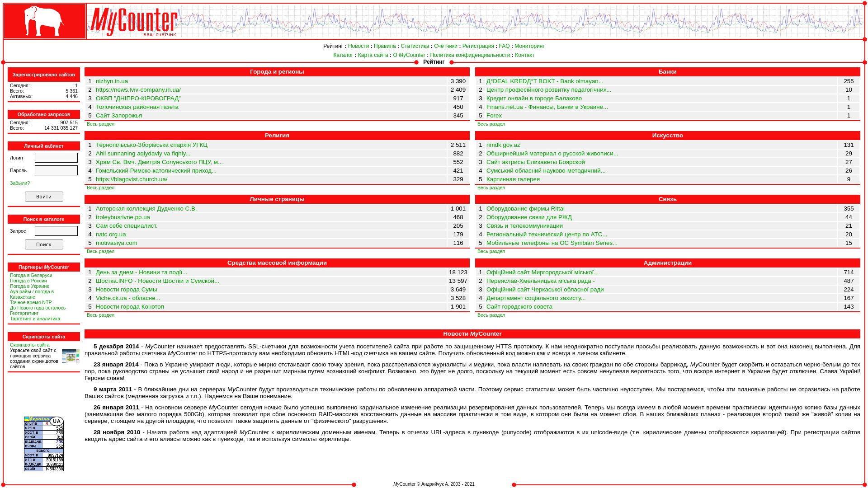Viewport: 868px width, 488px height.
Task: Open Новости города Сумы link
Action: pyautogui.click(x=127, y=290)
